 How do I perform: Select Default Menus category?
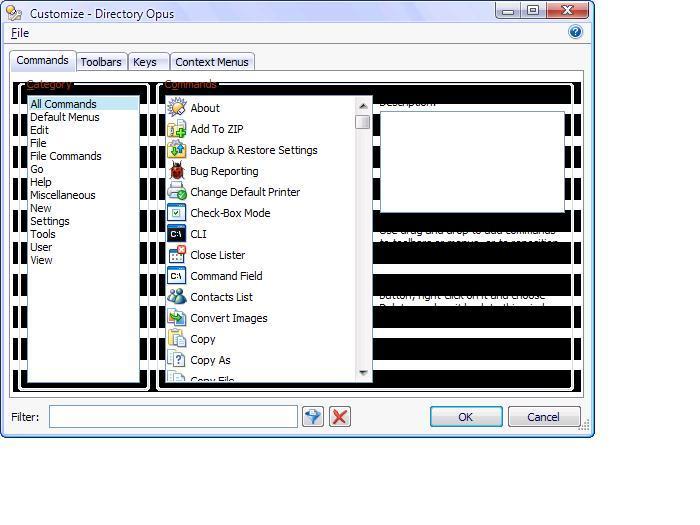tap(83, 117)
